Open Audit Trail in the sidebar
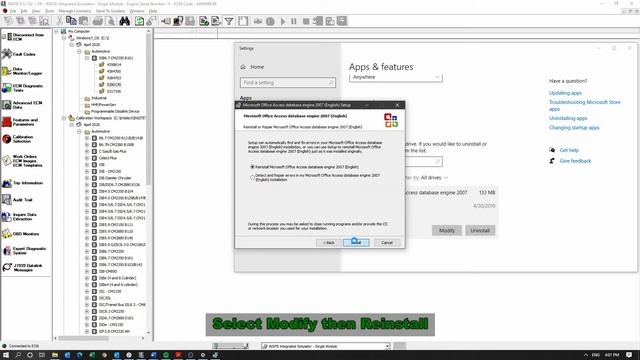Viewport: 640px width, 360px height. pos(18,200)
